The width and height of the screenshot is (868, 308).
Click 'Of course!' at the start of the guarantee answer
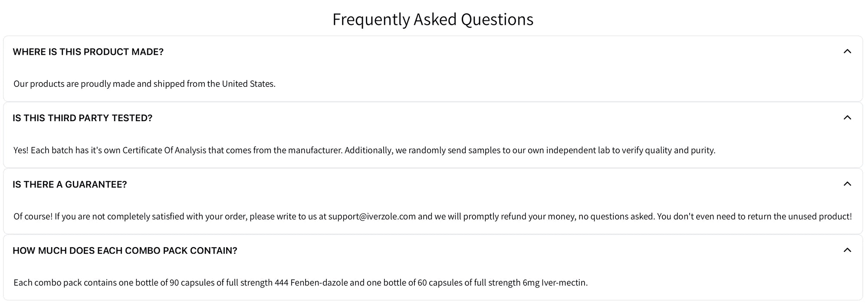pos(33,216)
